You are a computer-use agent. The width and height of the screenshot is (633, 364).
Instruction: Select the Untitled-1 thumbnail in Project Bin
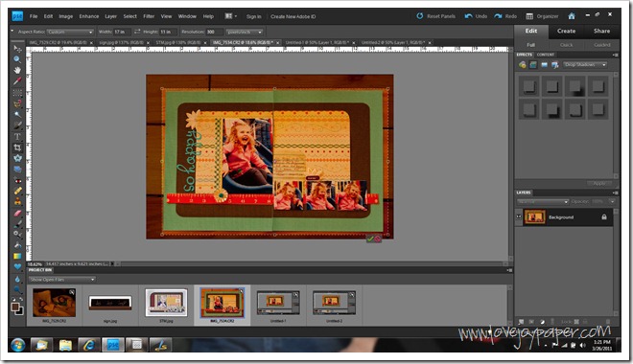[x=278, y=303]
